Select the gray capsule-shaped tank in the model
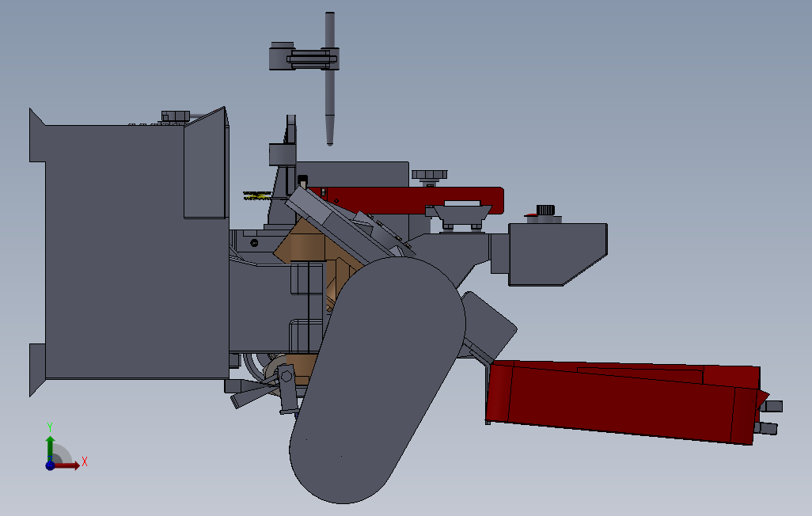812x516 pixels. [377, 380]
